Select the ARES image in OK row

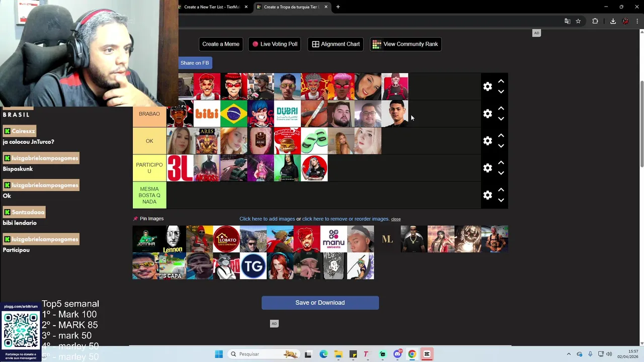point(207,141)
